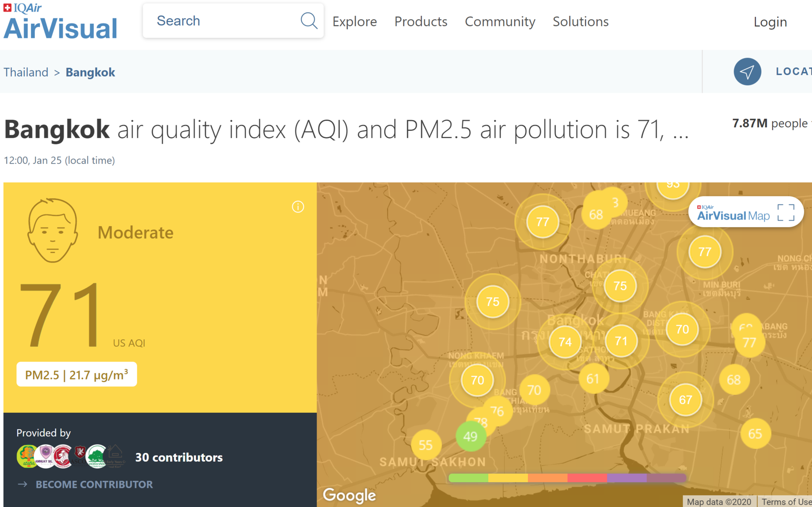Click the Moderate status label
This screenshot has height=507, width=812.
click(135, 232)
